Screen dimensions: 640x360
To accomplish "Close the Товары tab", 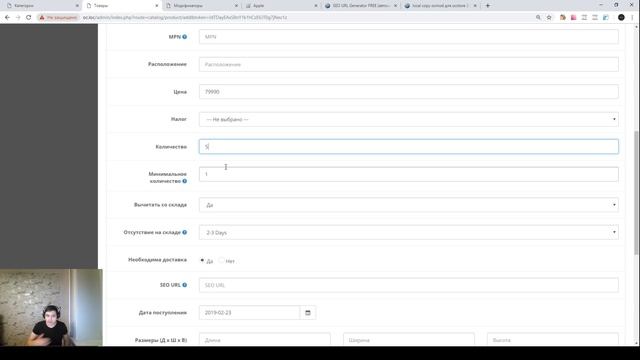I will 157,6.
